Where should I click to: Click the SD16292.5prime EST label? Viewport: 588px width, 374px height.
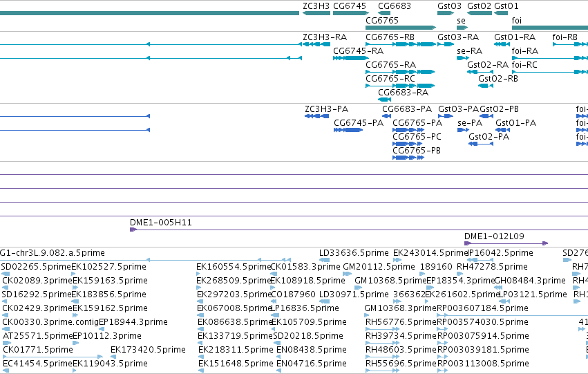click(x=37, y=294)
